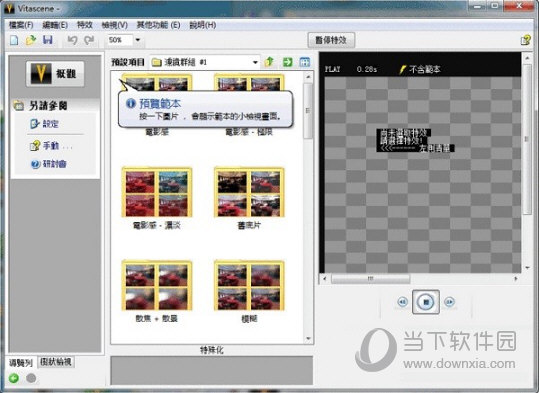
Task: Step to previous frame in preview
Action: click(402, 302)
